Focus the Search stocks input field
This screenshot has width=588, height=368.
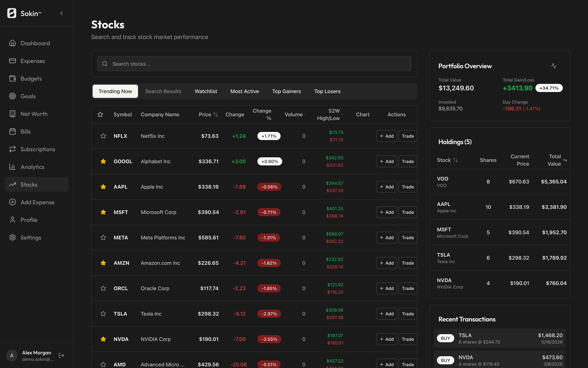pyautogui.click(x=254, y=64)
